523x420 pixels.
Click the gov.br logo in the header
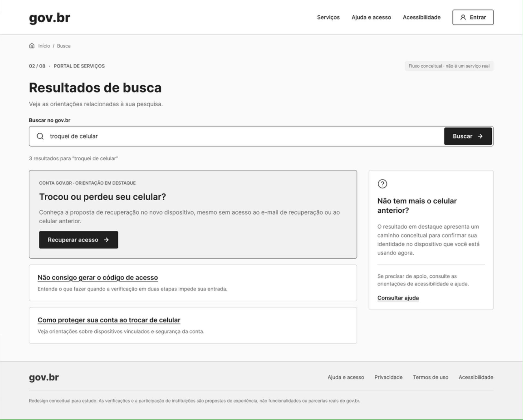50,18
